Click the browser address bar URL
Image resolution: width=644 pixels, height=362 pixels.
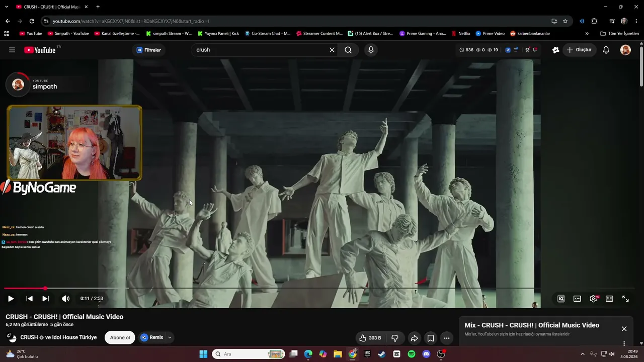tap(131, 21)
